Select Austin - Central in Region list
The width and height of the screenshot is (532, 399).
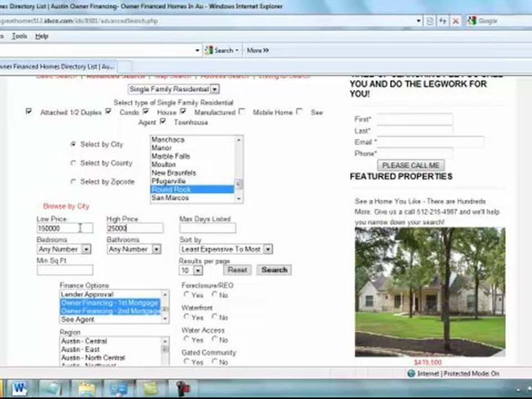(x=110, y=341)
